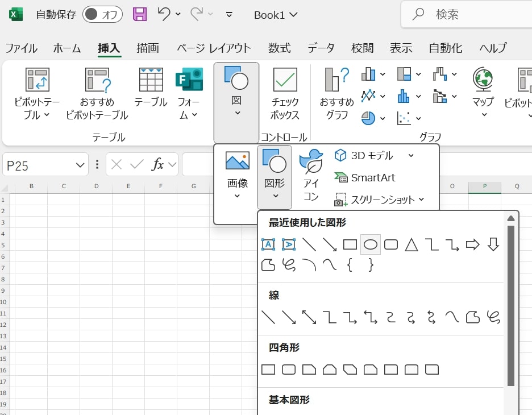Select the text box shape in recent shapes
Image resolution: width=532 pixels, height=415 pixels.
pos(268,244)
